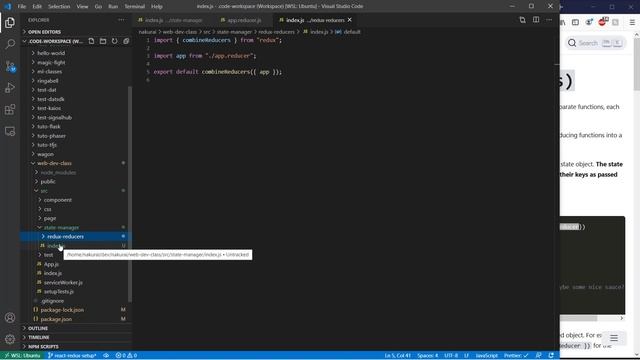This screenshot has height=360, width=640.
Task: Click the browser library icon
Action: 562,22
